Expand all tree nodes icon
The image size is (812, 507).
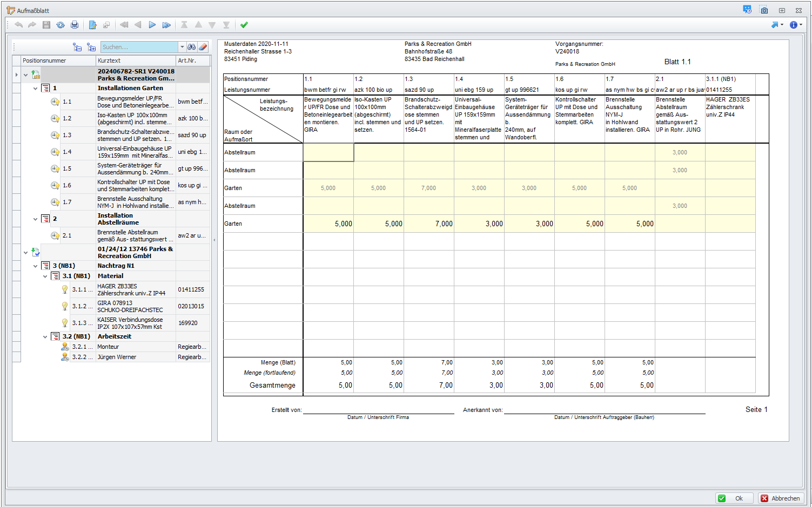coord(91,48)
